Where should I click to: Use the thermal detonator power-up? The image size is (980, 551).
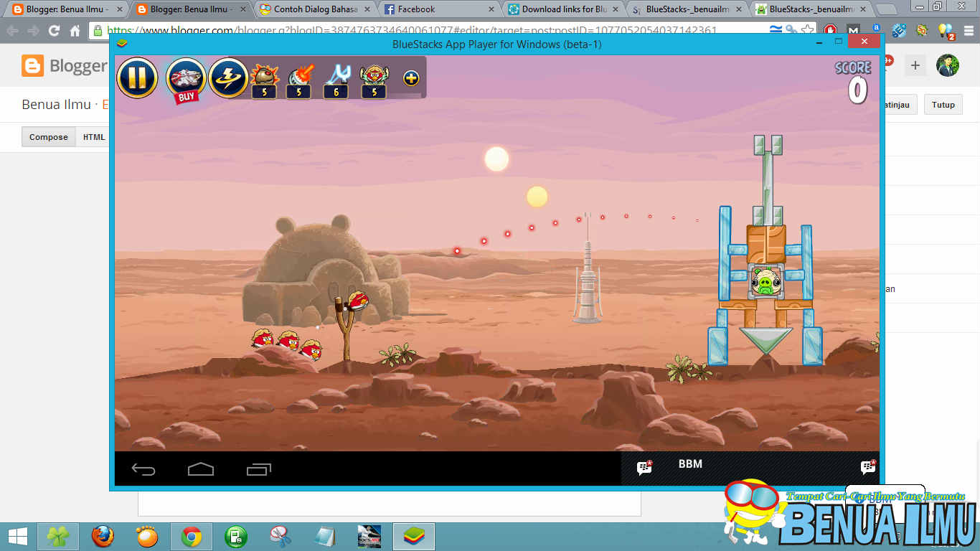tap(264, 80)
